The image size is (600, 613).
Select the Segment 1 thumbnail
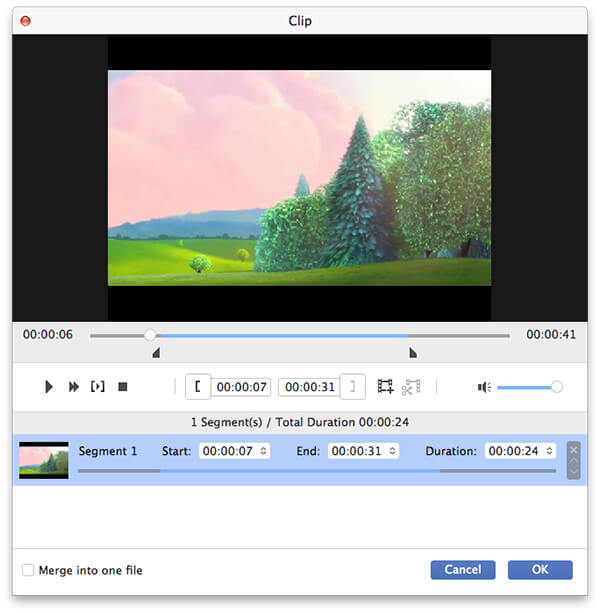44,459
